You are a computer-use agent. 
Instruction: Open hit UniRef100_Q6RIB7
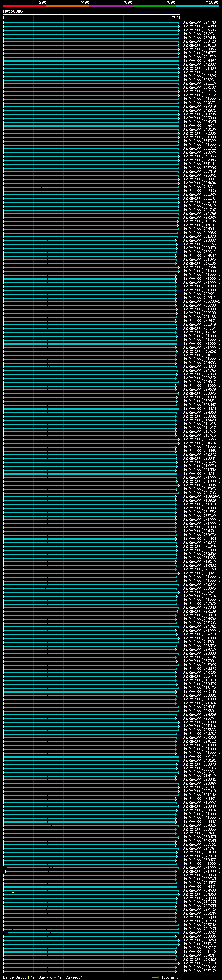coord(199,88)
